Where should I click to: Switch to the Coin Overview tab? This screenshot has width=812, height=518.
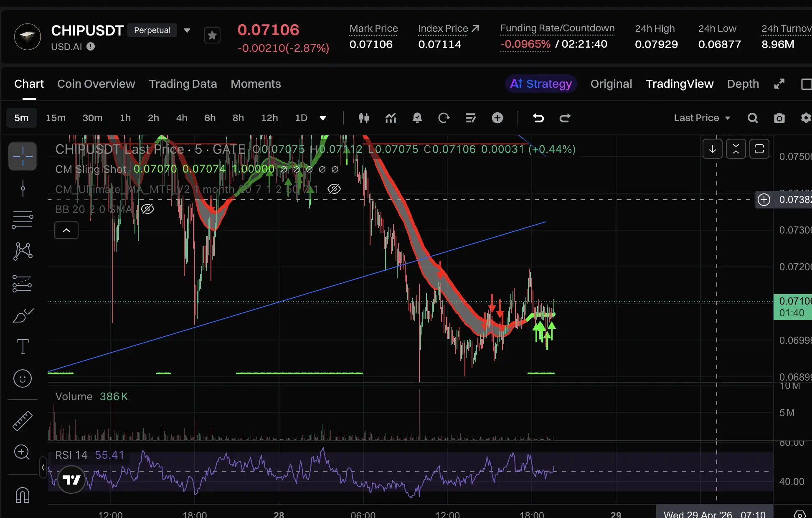[x=96, y=84]
